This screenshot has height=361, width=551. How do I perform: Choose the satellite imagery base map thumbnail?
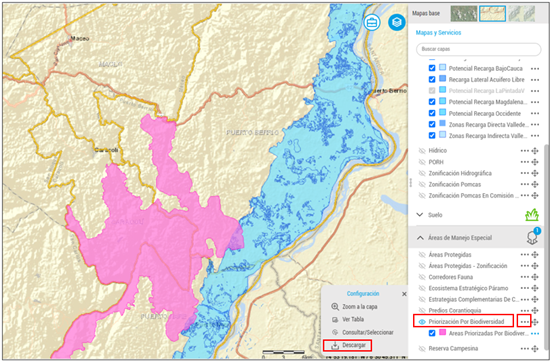[464, 13]
